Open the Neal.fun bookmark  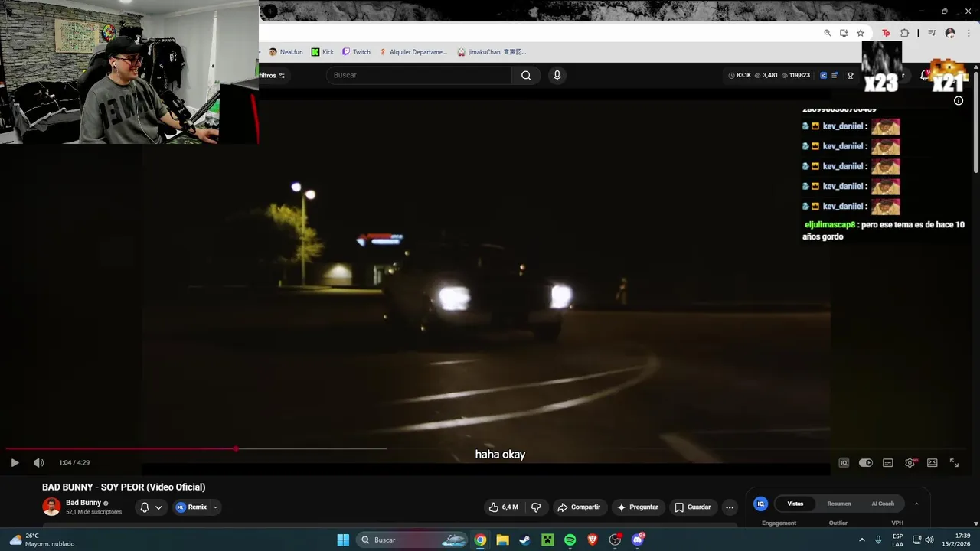tap(286, 52)
